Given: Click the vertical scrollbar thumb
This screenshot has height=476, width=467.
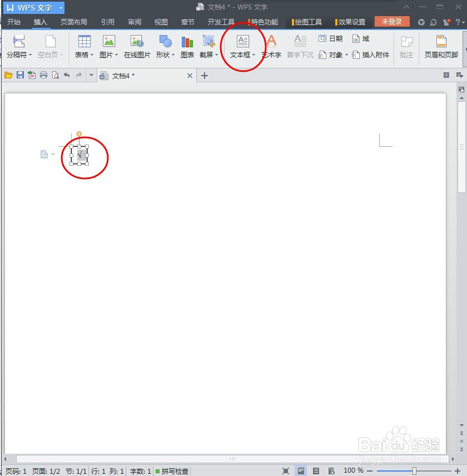Looking at the screenshot, I should pos(461,147).
